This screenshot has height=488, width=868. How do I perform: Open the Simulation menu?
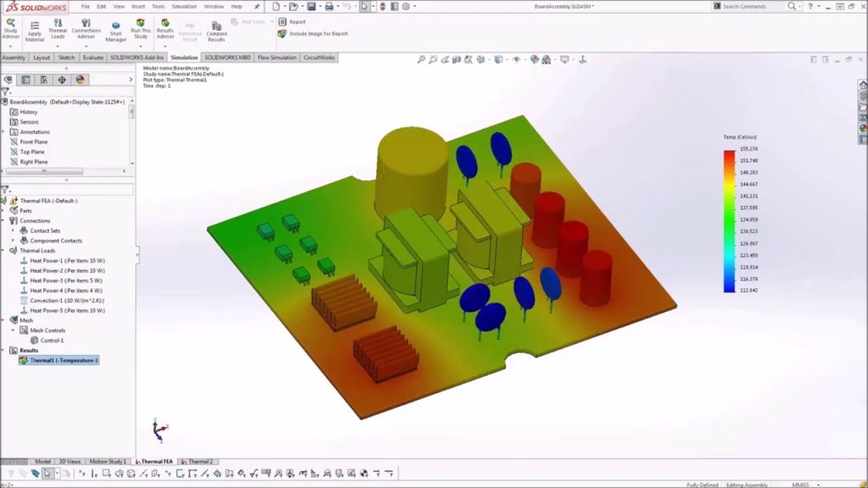coord(184,7)
